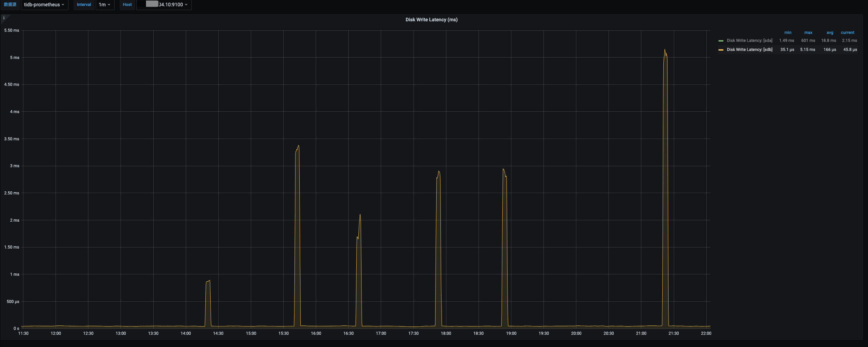
Task: Click the spike peak near 15:40
Action: [x=298, y=146]
